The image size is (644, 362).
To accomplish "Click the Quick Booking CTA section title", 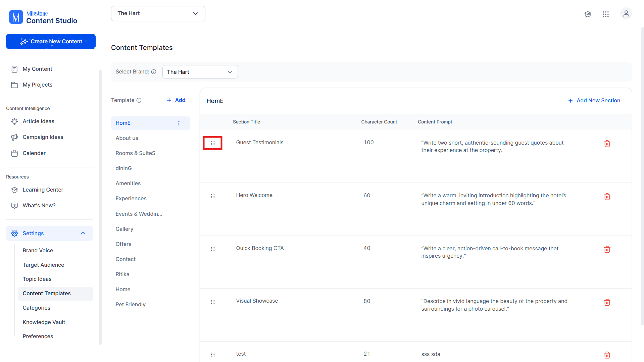I will [x=260, y=248].
